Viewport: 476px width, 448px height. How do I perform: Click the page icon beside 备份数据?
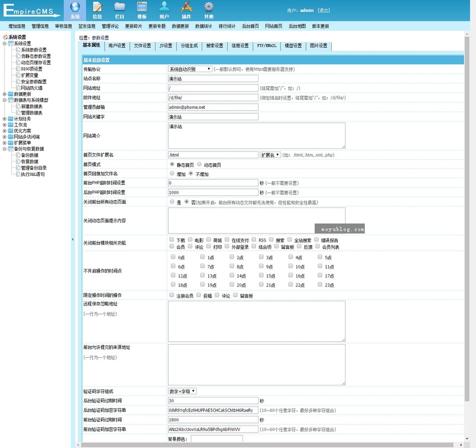pos(18,155)
